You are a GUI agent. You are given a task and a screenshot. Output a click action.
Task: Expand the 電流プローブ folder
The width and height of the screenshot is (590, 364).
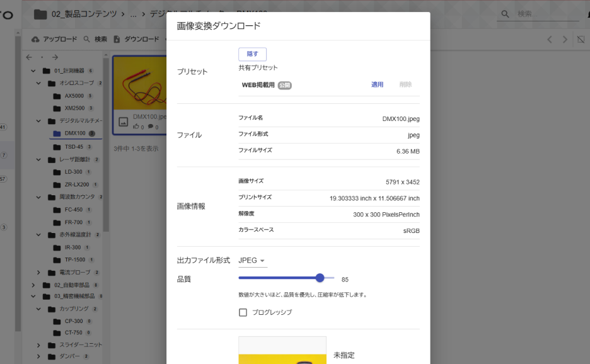[x=38, y=272]
